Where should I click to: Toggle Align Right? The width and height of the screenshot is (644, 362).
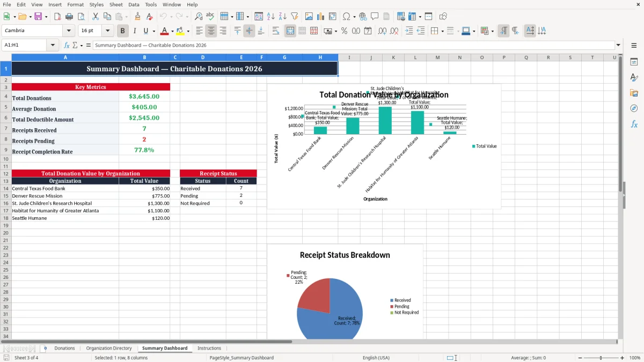223,31
